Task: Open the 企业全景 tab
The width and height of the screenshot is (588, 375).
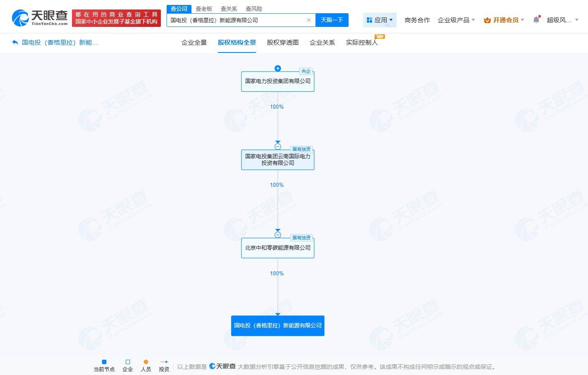Action: coord(194,42)
